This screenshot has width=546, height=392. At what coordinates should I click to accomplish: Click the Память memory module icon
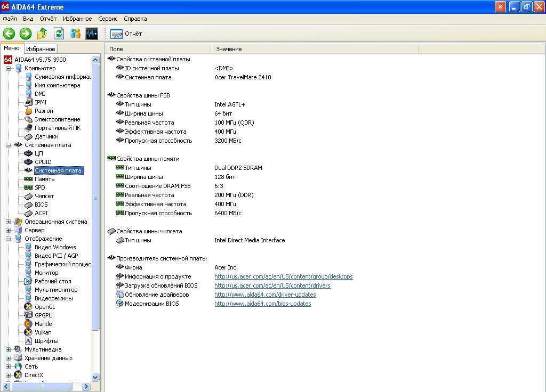[28, 179]
